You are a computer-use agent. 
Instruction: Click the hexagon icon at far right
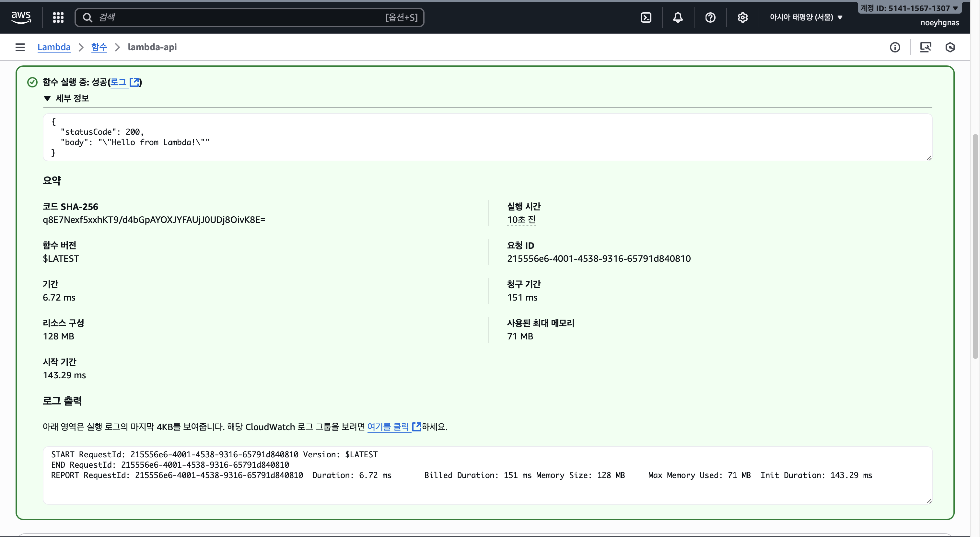[950, 47]
